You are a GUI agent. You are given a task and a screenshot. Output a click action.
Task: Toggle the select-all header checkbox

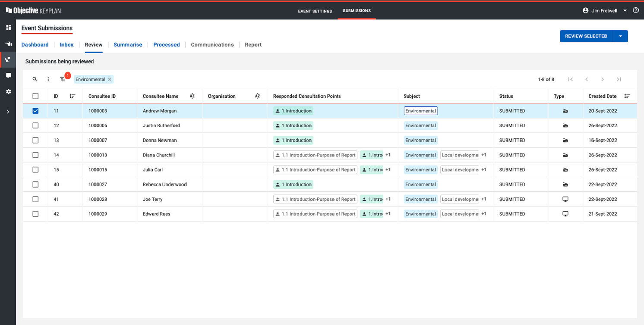[35, 96]
